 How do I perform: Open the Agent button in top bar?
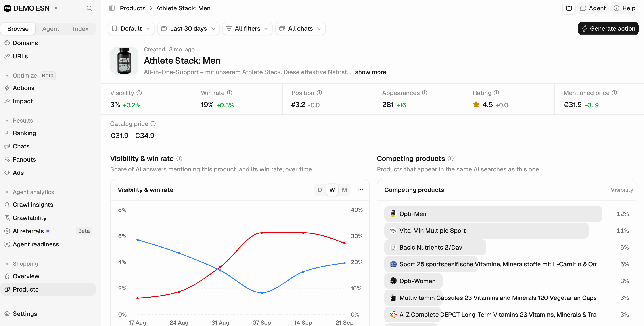pyautogui.click(x=593, y=8)
